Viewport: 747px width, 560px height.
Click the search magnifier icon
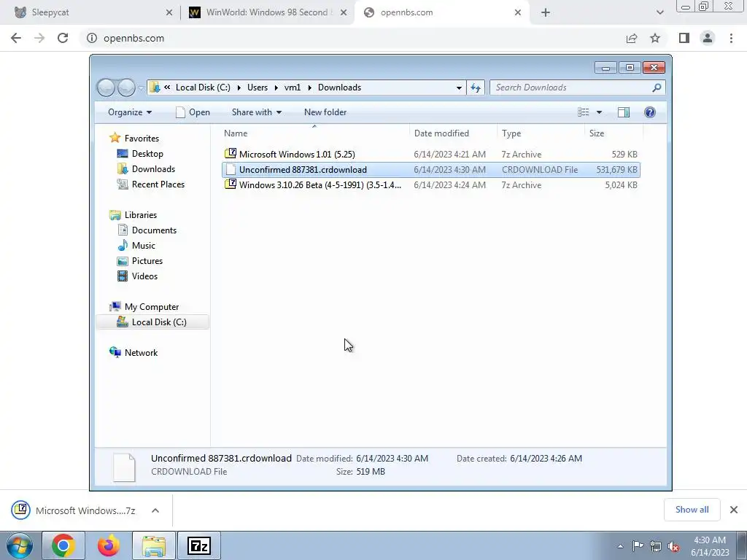pos(657,87)
